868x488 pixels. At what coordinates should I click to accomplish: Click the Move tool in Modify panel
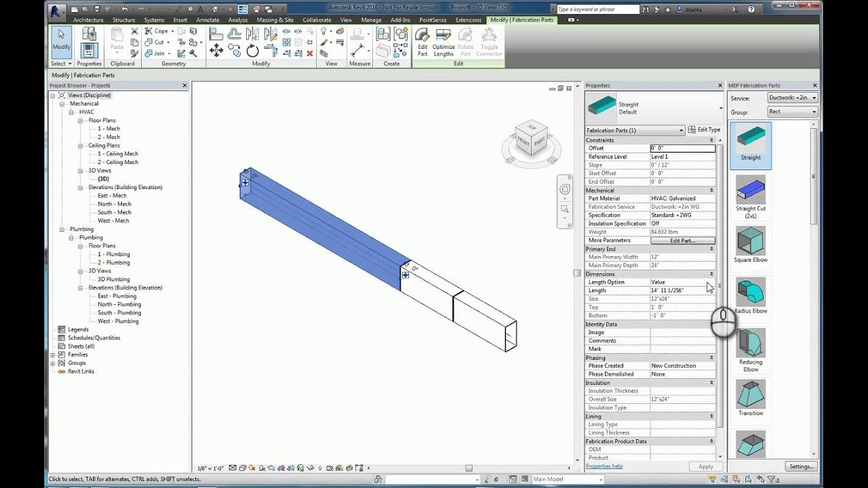click(x=216, y=50)
